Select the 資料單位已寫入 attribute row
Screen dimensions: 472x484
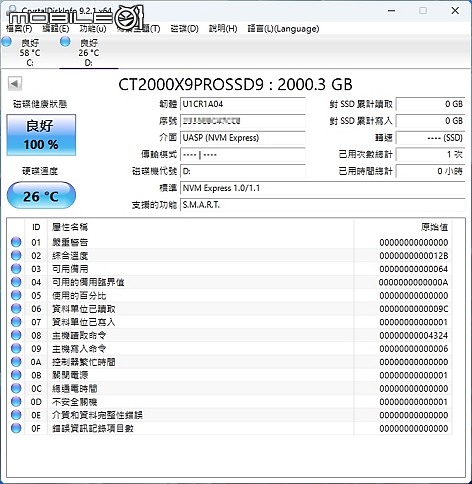tap(230, 322)
